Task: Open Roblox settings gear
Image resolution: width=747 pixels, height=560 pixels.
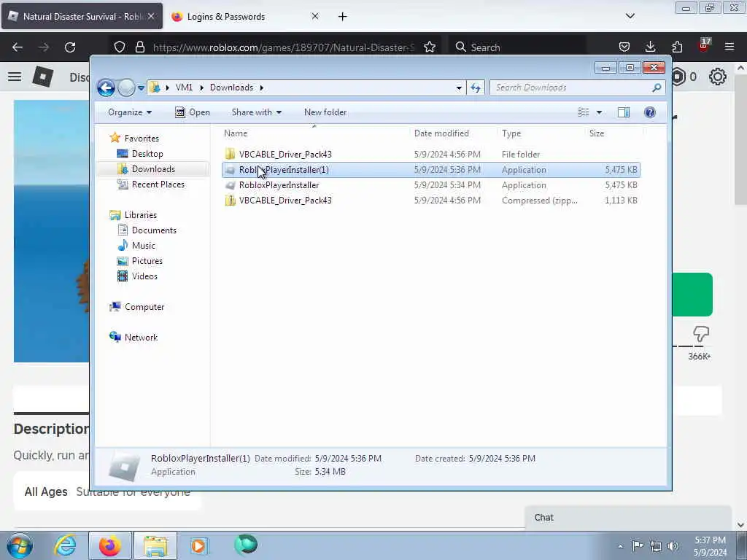Action: pos(718,77)
